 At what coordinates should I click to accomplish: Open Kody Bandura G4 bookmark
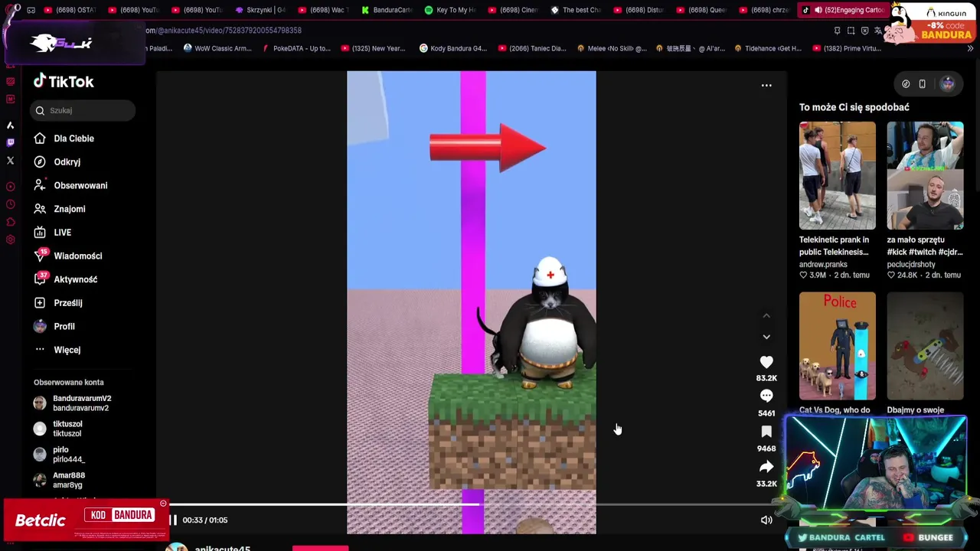tap(453, 48)
